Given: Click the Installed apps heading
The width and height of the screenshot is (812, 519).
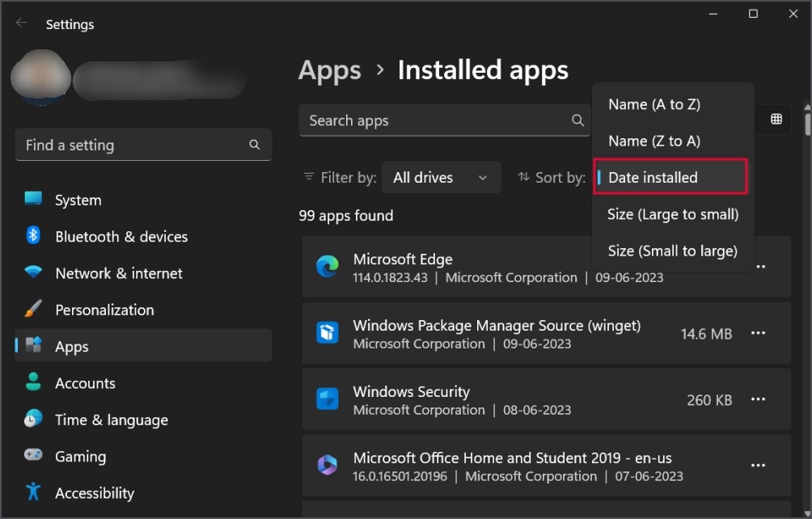Looking at the screenshot, I should coord(483,70).
